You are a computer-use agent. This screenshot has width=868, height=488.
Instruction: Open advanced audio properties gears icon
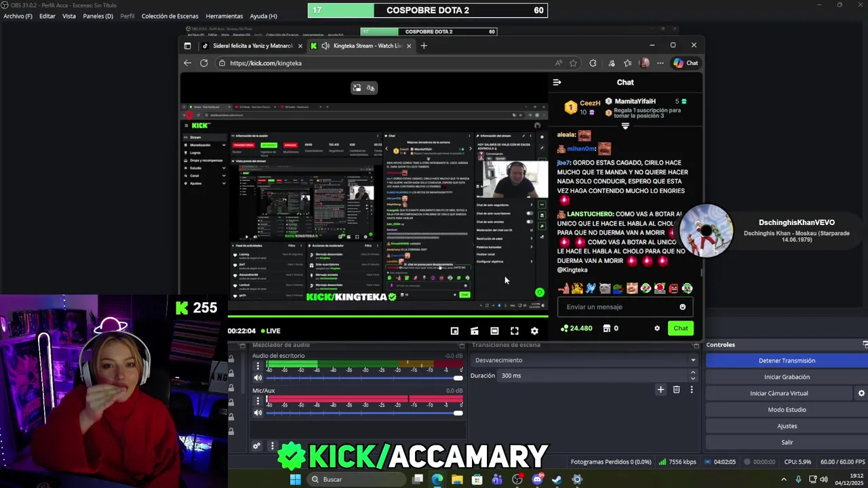256,446
